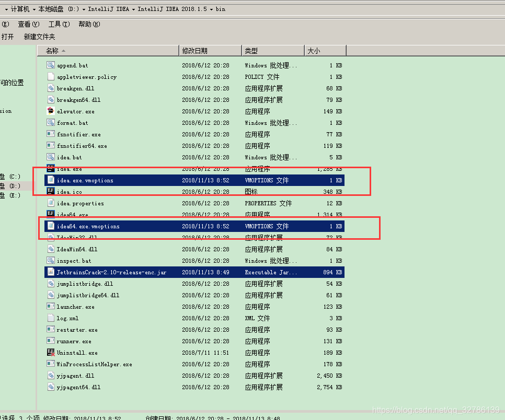Select the idea.ico IntelliJ icon
Viewport: 505px width, 420px height.
pos(51,192)
